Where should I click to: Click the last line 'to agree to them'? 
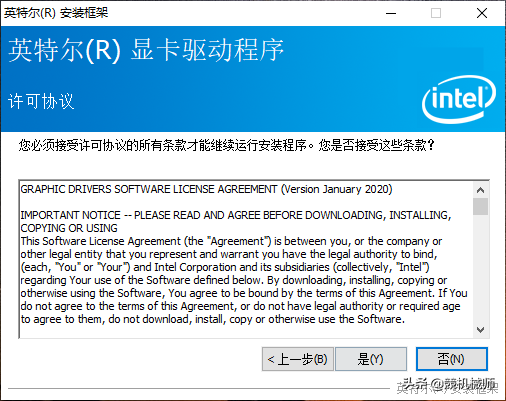(213, 319)
